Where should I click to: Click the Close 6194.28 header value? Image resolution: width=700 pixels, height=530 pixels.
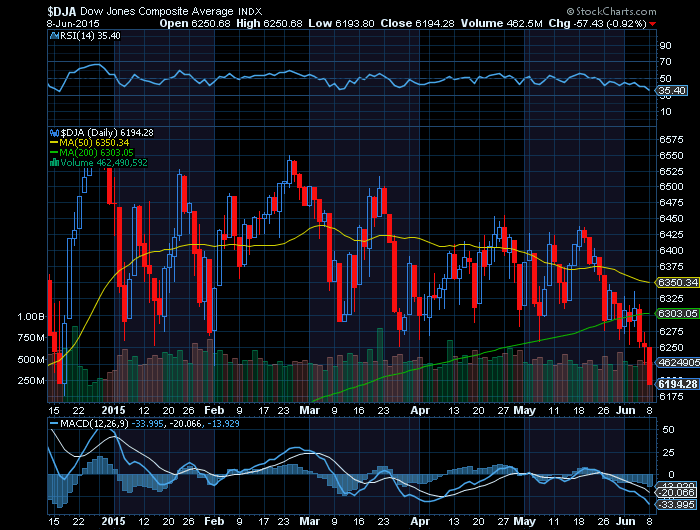[417, 24]
